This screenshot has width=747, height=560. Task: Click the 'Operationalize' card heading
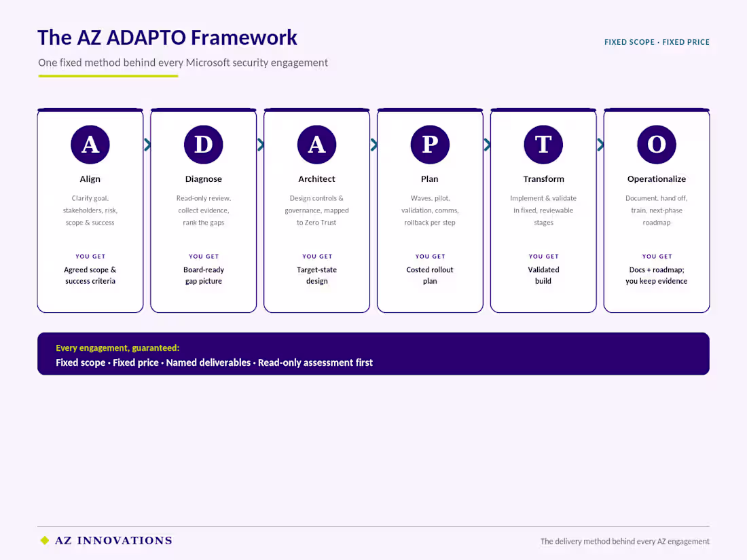tap(657, 179)
